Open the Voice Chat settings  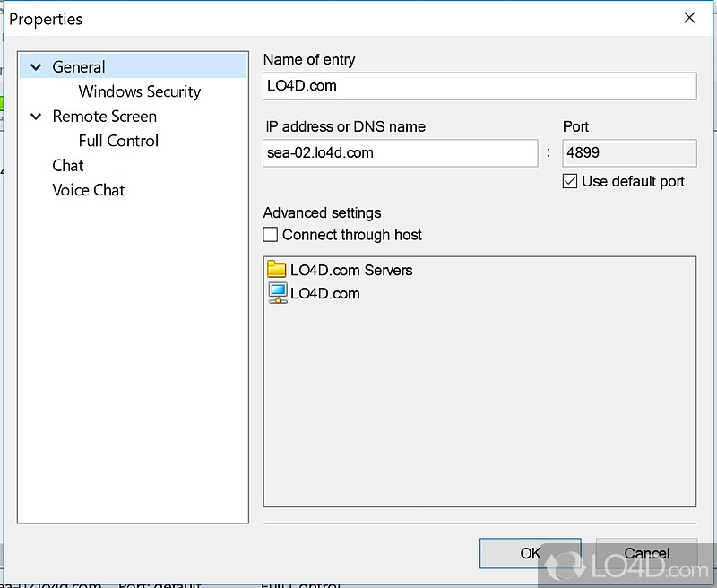pyautogui.click(x=89, y=190)
